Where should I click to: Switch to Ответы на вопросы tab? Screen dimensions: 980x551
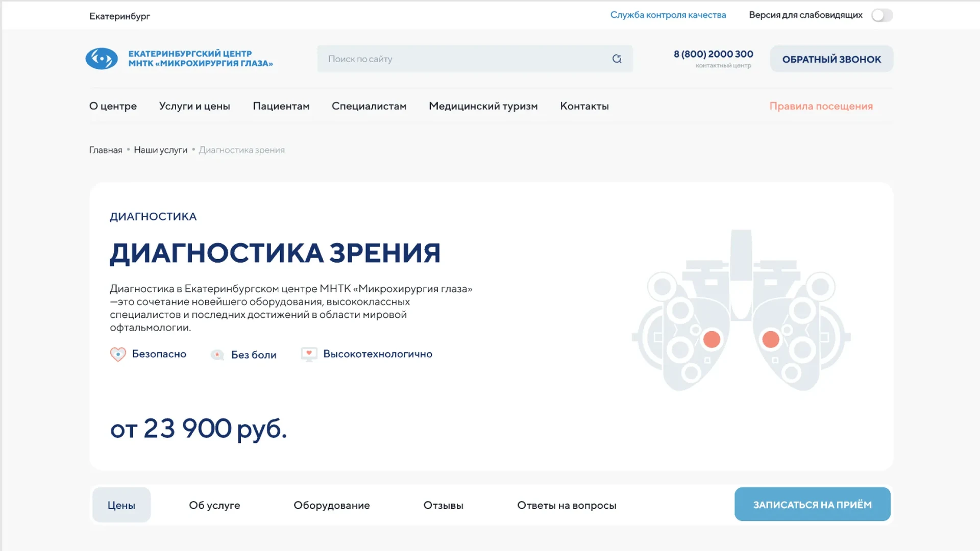pyautogui.click(x=567, y=505)
